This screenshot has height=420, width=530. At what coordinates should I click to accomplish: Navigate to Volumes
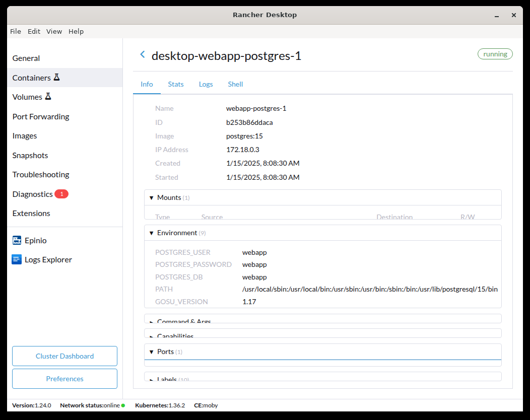65,97
